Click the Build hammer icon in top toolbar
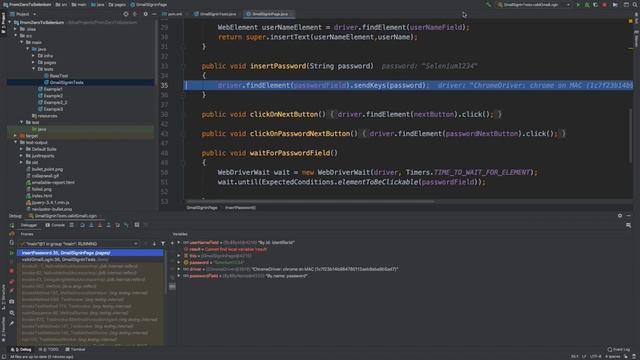 pos(489,5)
